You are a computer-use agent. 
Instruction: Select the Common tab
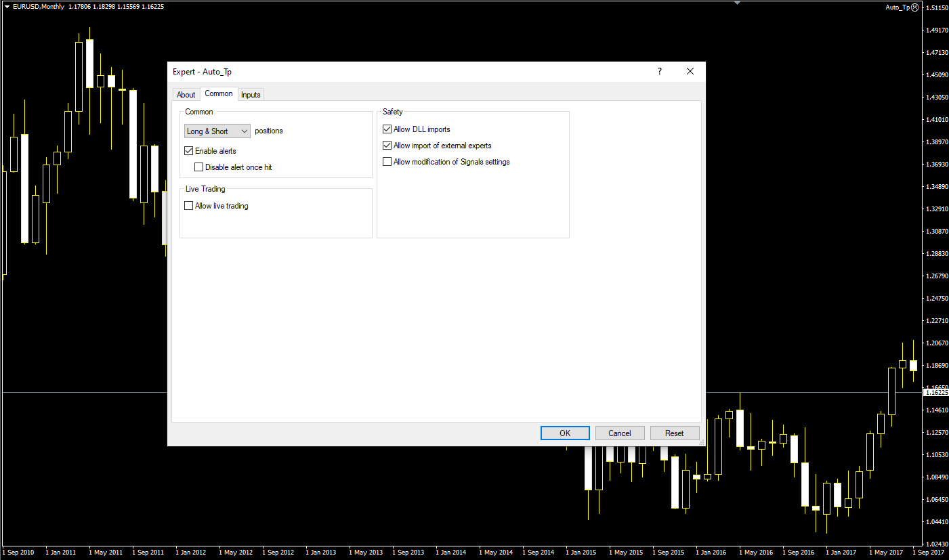219,94
